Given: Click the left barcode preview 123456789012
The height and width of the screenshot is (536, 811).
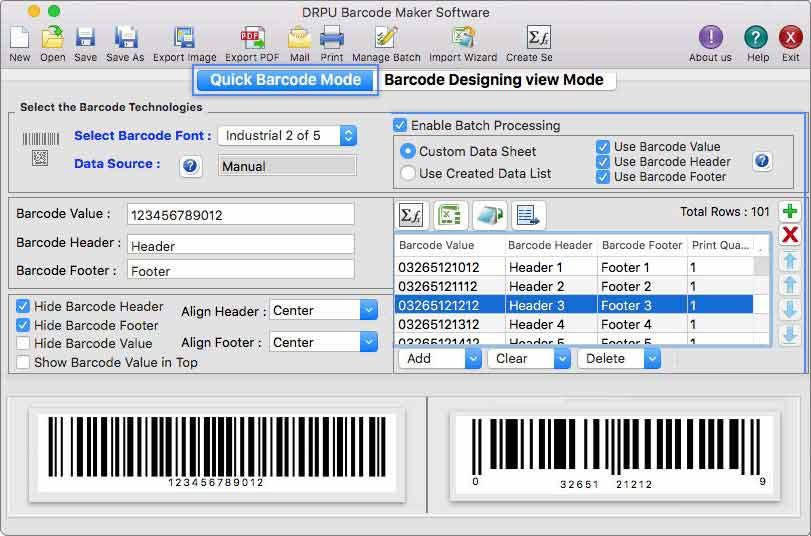Looking at the screenshot, I should pyautogui.click(x=217, y=454).
